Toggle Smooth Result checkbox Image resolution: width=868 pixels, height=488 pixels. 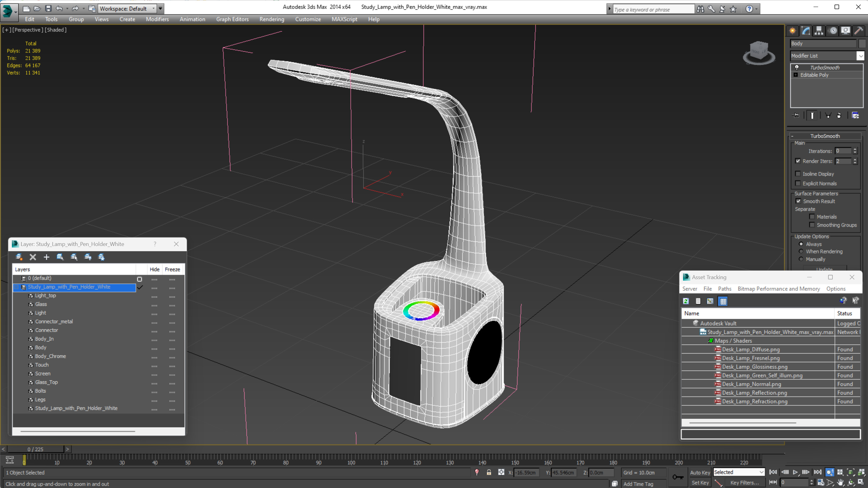coord(798,201)
